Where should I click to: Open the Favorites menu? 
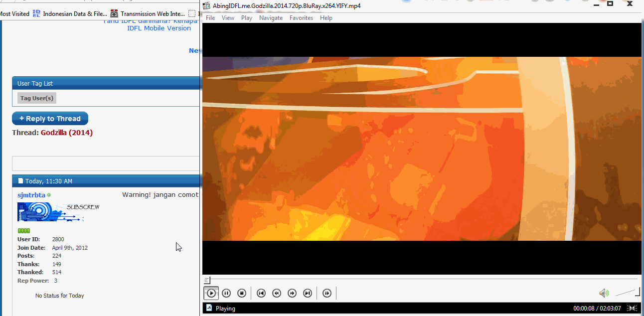(x=301, y=18)
